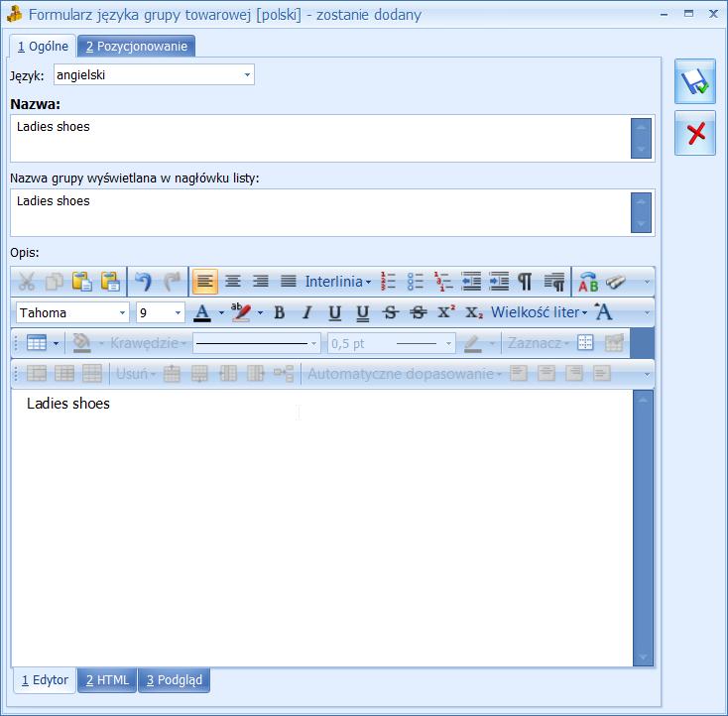Select the 1 Ogólne tab
Image resolution: width=728 pixels, height=716 pixels.
pyautogui.click(x=43, y=47)
